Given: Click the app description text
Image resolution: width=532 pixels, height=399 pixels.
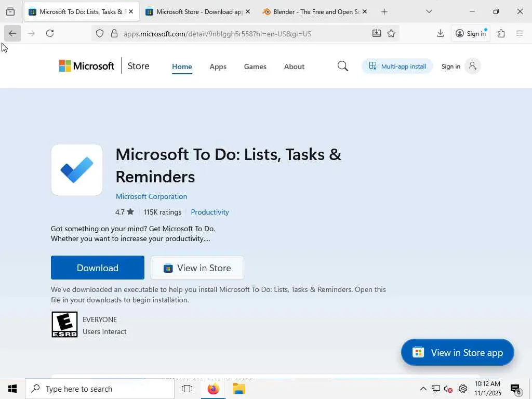Looking at the screenshot, I should [133, 234].
